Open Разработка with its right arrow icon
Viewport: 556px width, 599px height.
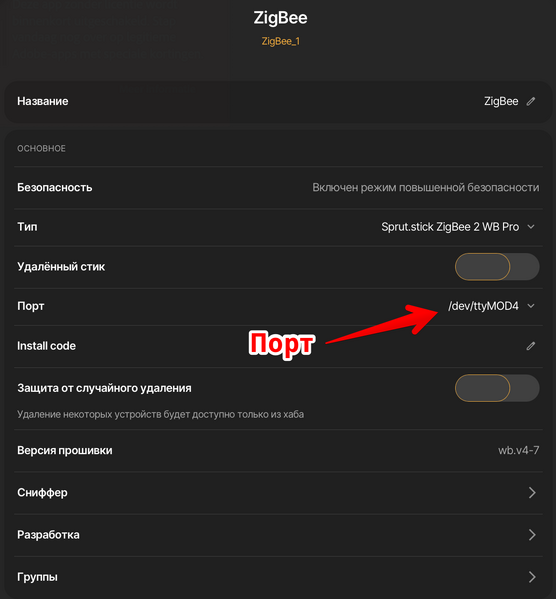532,534
